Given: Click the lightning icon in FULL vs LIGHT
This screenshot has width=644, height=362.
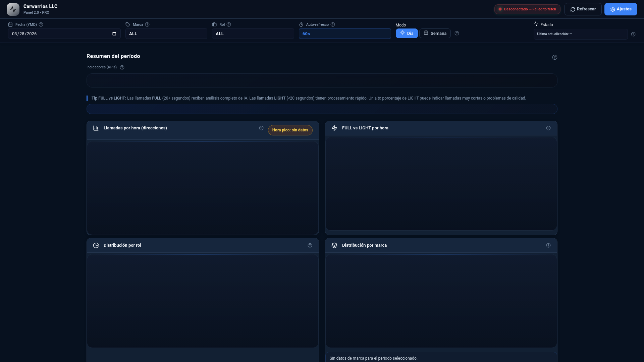Looking at the screenshot, I should [334, 128].
